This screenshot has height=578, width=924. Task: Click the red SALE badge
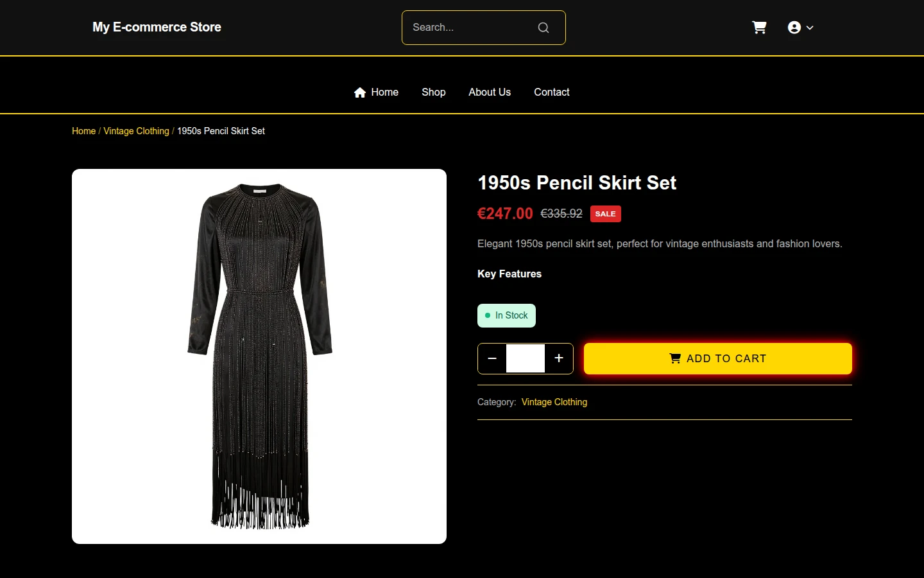pyautogui.click(x=605, y=214)
